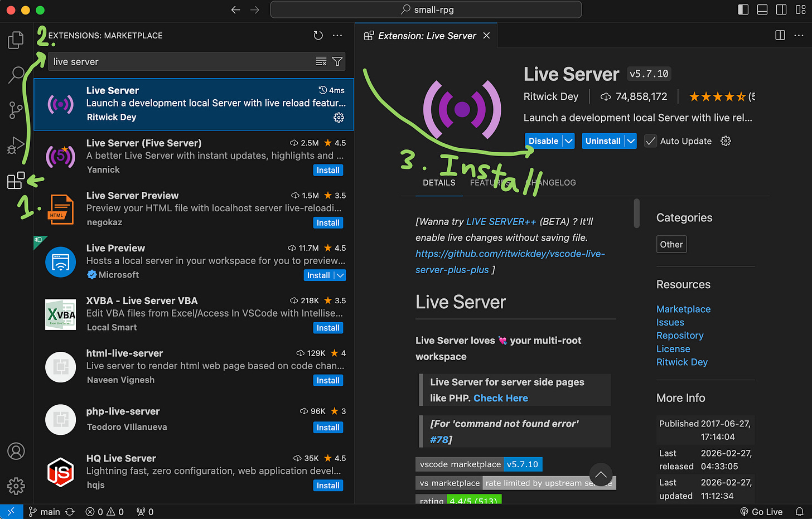Uninstall the Live Server extension
The height and width of the screenshot is (519, 812).
pyautogui.click(x=603, y=141)
